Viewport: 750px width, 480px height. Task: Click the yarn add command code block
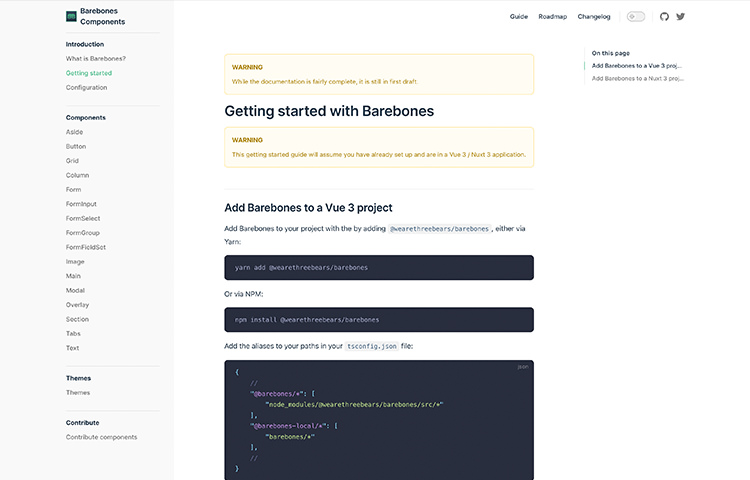(x=379, y=268)
